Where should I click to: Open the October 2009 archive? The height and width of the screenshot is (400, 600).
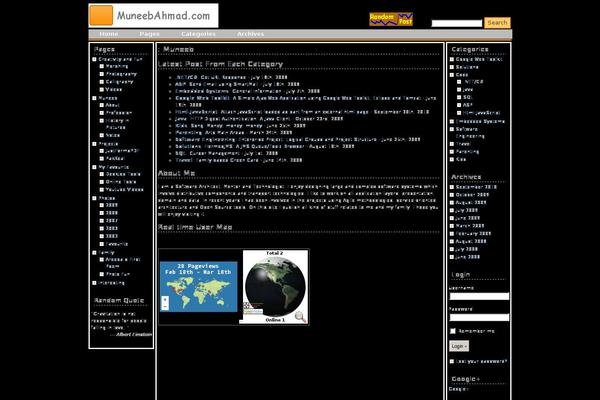(x=472, y=194)
